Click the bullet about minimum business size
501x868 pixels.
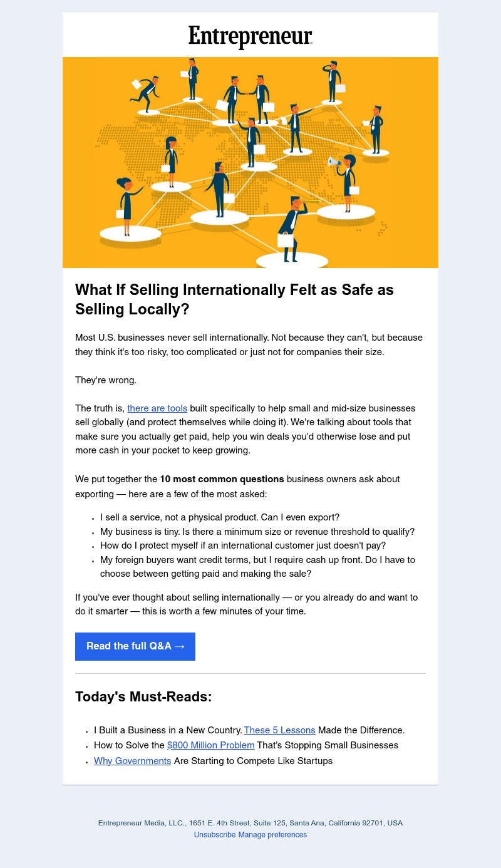257,532
